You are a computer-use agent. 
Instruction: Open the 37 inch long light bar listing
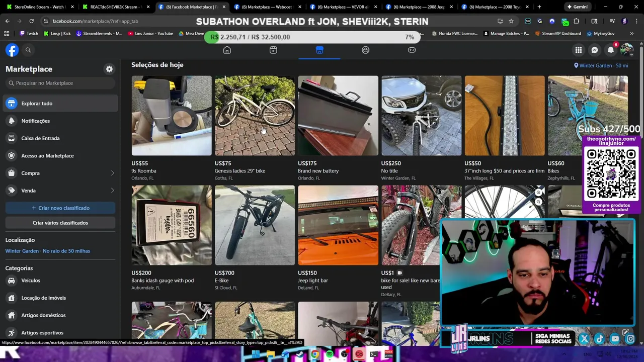click(x=505, y=116)
